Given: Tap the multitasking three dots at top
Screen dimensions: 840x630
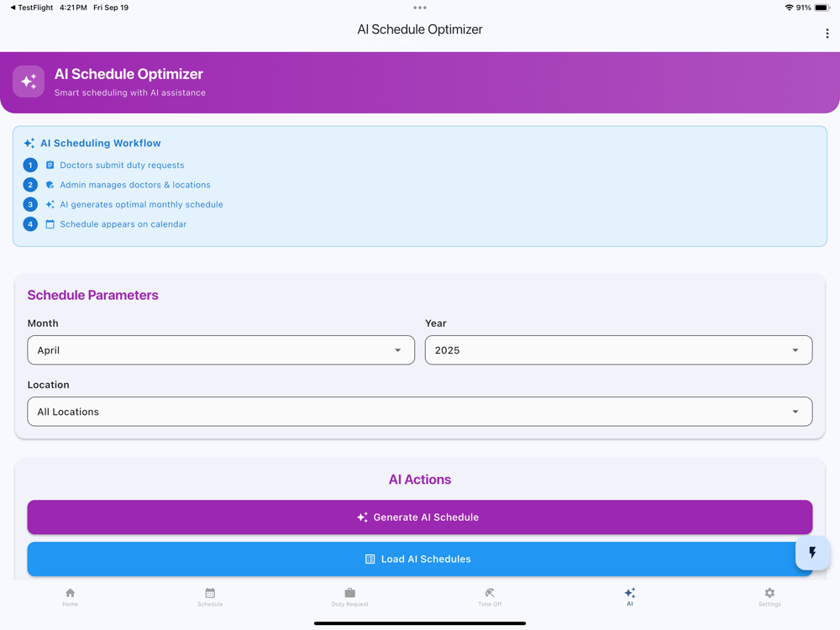Looking at the screenshot, I should click(420, 8).
